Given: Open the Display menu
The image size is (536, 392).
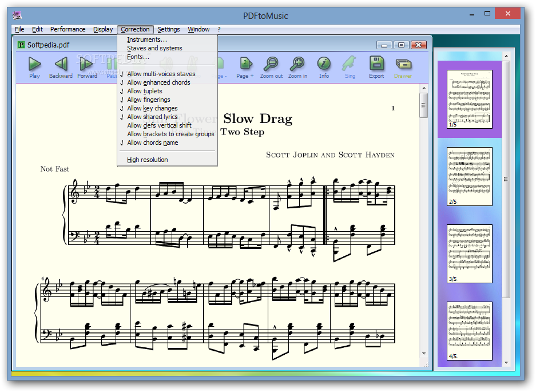Looking at the screenshot, I should click(103, 29).
